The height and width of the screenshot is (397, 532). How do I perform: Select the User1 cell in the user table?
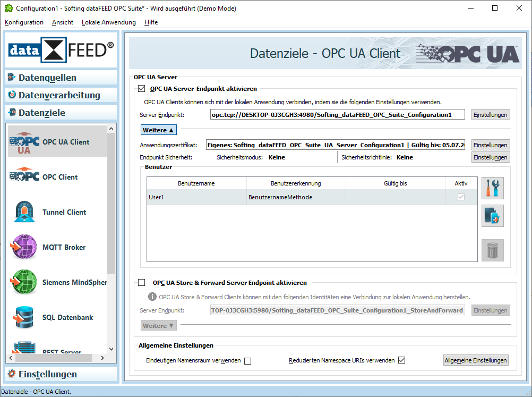[x=197, y=197]
